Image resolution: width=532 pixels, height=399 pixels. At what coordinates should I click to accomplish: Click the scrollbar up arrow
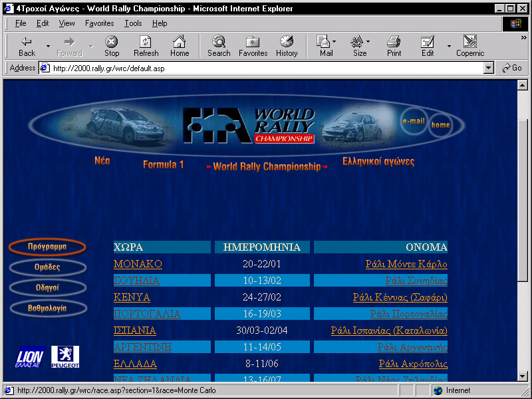coord(523,85)
